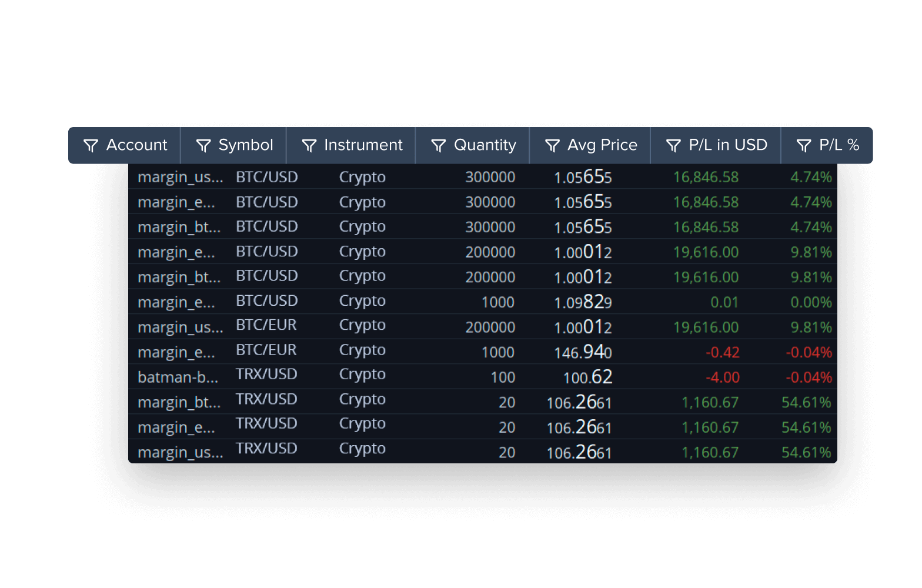Viewport: 922px width, 588px height.
Task: Select the Avg Price header label
Action: click(603, 145)
